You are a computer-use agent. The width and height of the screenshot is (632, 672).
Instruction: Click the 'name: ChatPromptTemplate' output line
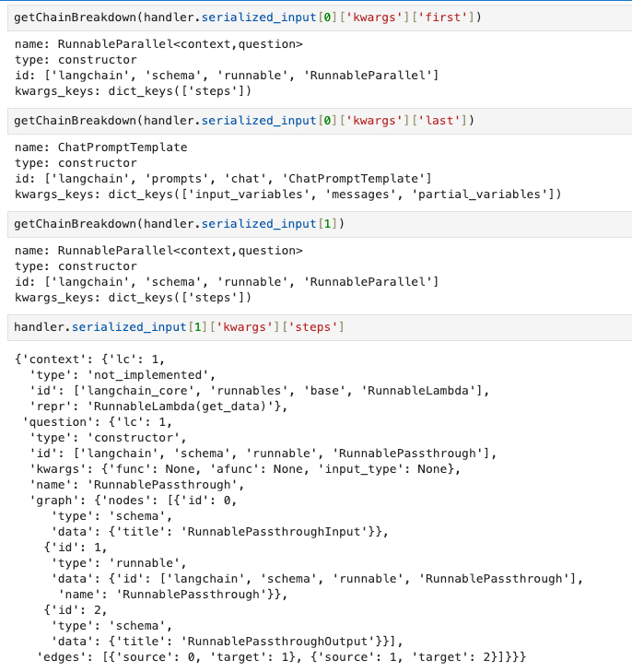[100, 147]
